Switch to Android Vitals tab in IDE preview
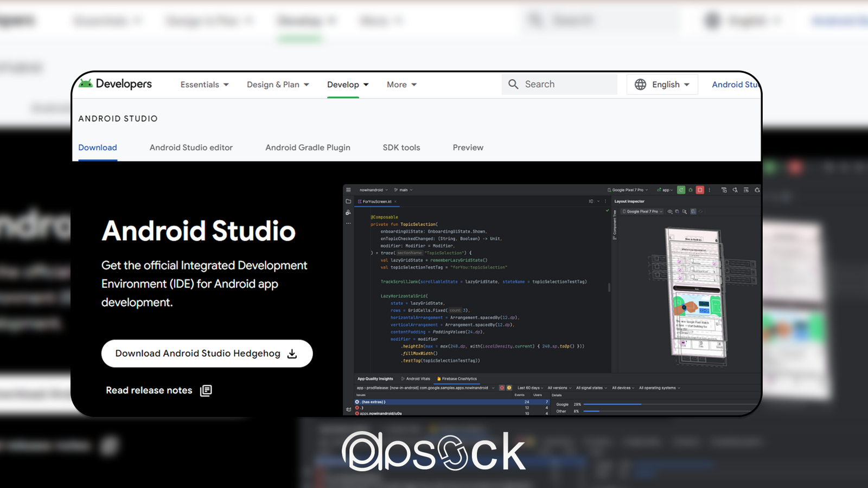Image resolution: width=868 pixels, height=488 pixels. 416,378
